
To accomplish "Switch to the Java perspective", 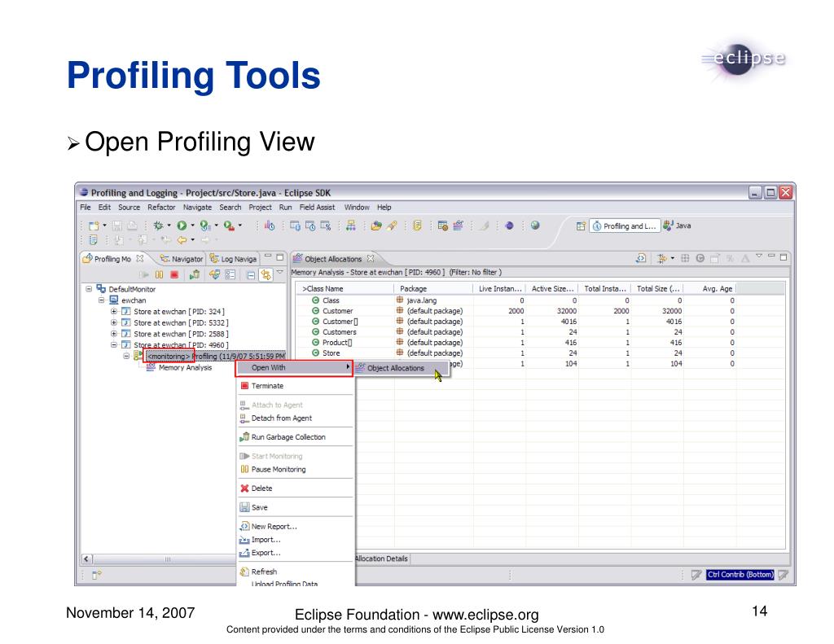I will point(677,226).
